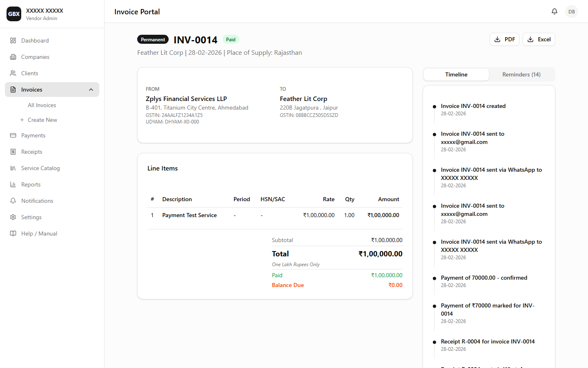This screenshot has width=588, height=368.
Task: Open All Invoices list
Action: [42, 105]
